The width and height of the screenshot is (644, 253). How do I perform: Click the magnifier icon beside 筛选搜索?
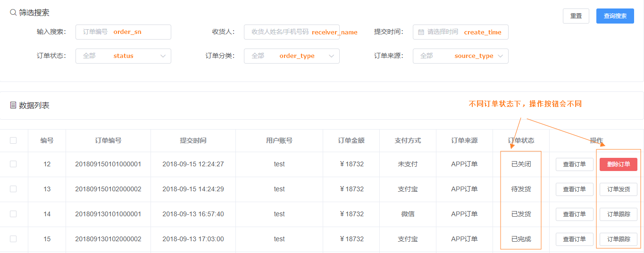[13, 13]
